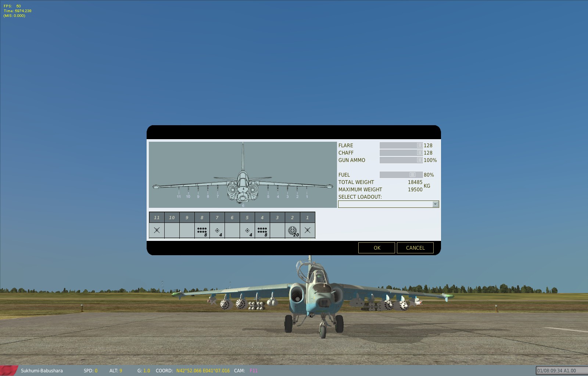Click the total weight value 18485
The image size is (588, 376).
(415, 182)
